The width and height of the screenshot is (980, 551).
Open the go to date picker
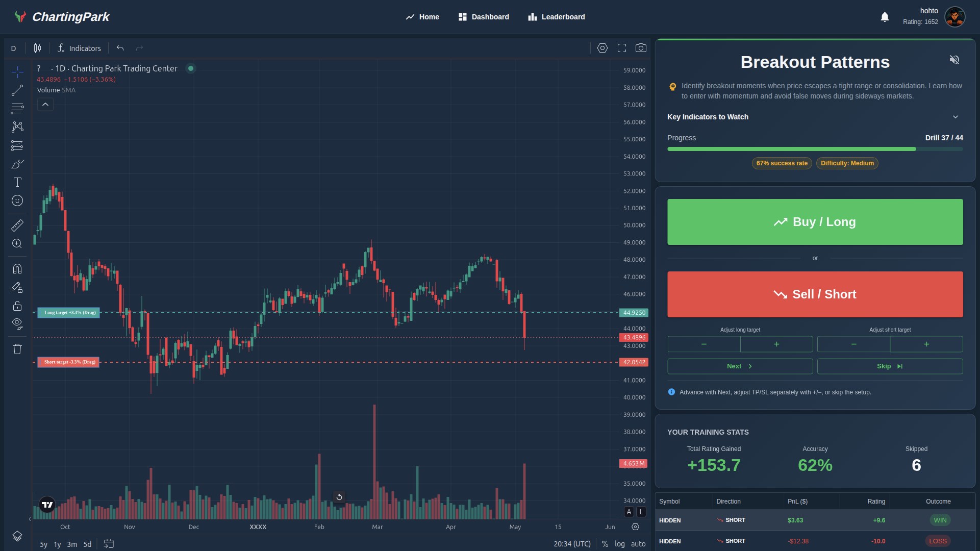[109, 544]
